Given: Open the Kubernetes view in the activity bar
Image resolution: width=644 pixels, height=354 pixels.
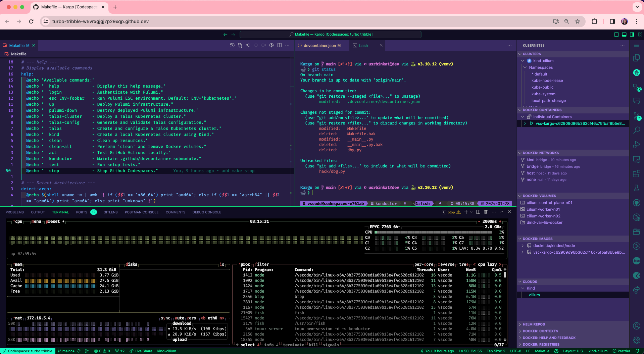Looking at the screenshot, I should coord(636,72).
